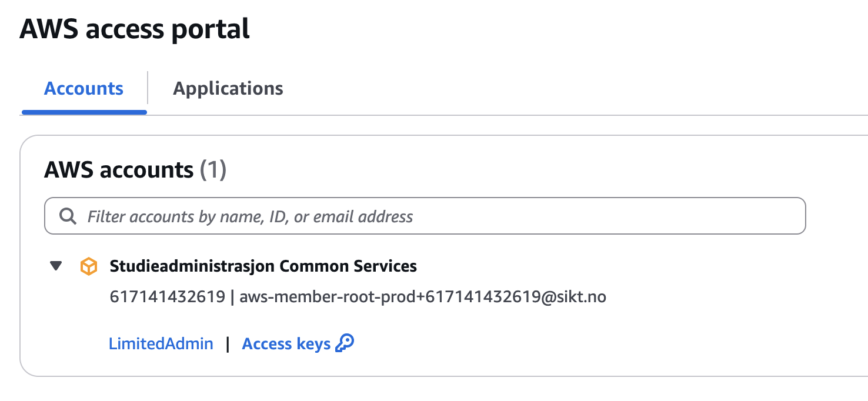Click the pipe separator after LimitedAdmin
Screen dimensions: 868x401
tap(228, 344)
